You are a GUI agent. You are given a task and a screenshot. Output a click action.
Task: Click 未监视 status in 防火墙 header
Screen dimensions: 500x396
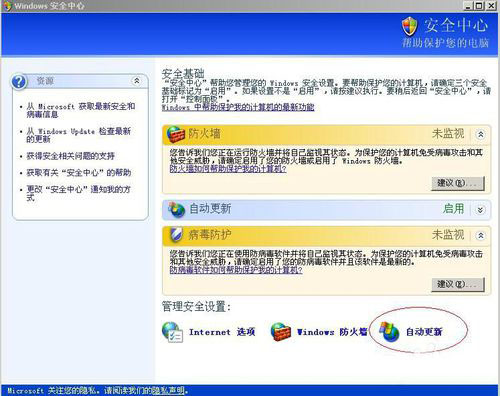[x=448, y=134]
